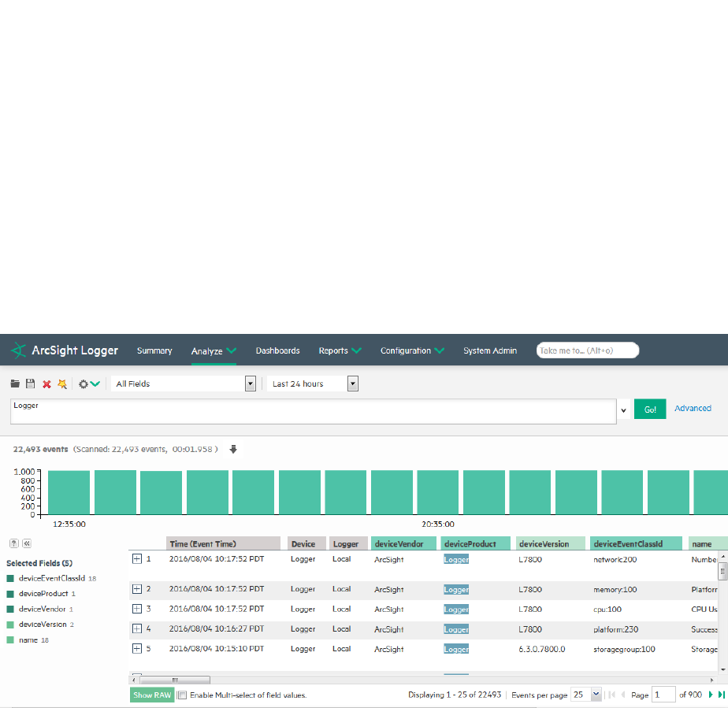Click the question mark help icon
Viewport: 728px width, 708px height.
[x=14, y=543]
